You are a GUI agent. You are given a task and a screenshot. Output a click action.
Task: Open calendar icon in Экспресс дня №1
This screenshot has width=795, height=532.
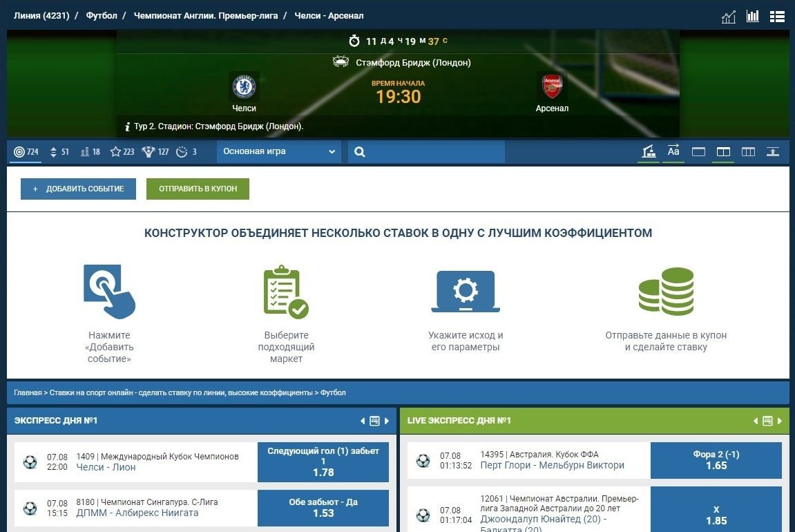click(x=374, y=421)
